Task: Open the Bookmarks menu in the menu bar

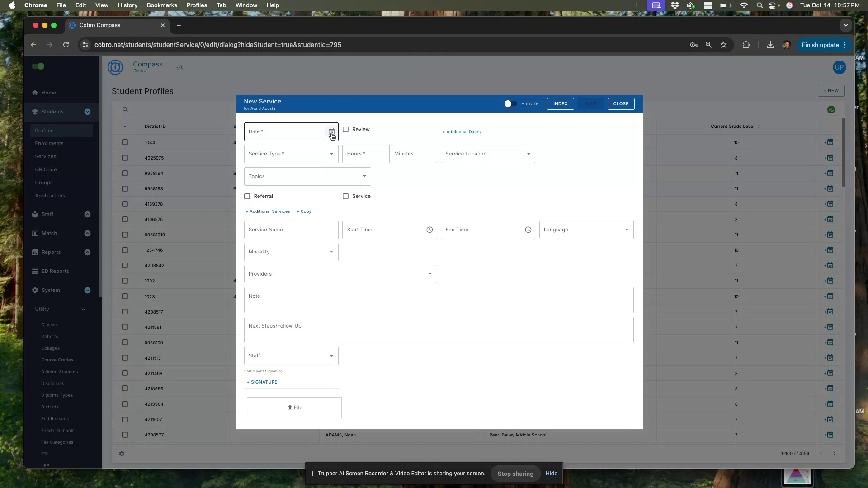Action: coord(162,5)
